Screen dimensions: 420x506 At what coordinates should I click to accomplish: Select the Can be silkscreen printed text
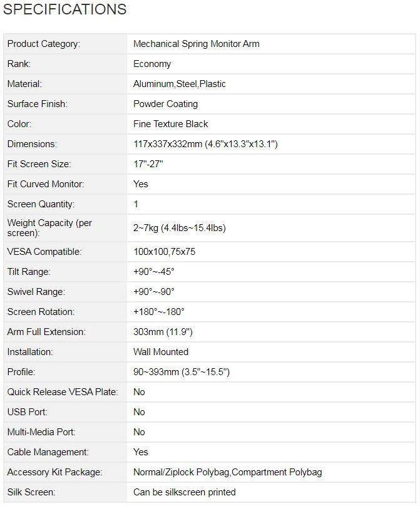click(x=185, y=492)
